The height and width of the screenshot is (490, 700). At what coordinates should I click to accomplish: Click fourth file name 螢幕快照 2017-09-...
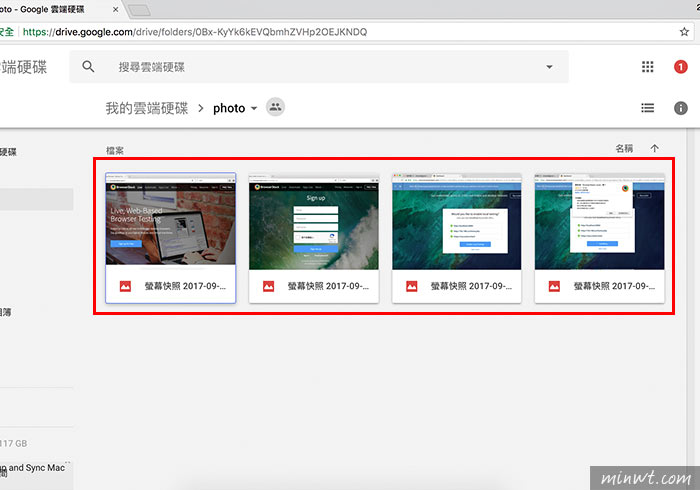(614, 286)
